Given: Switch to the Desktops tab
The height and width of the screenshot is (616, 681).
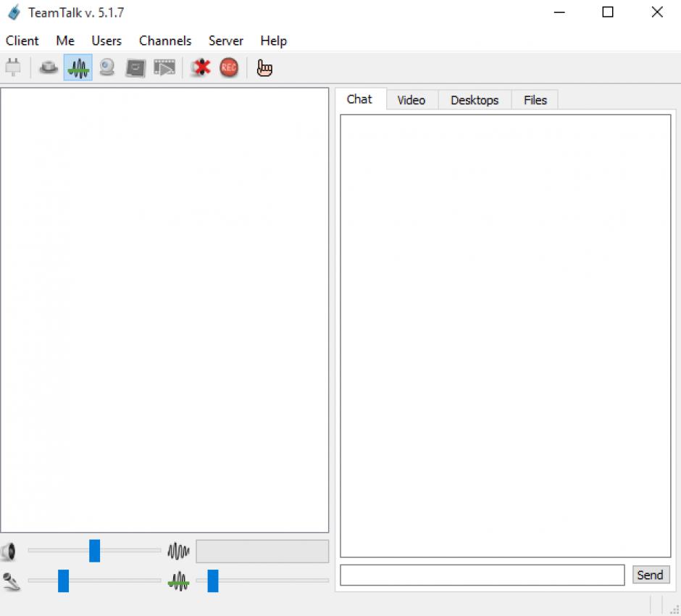Looking at the screenshot, I should click(x=475, y=100).
